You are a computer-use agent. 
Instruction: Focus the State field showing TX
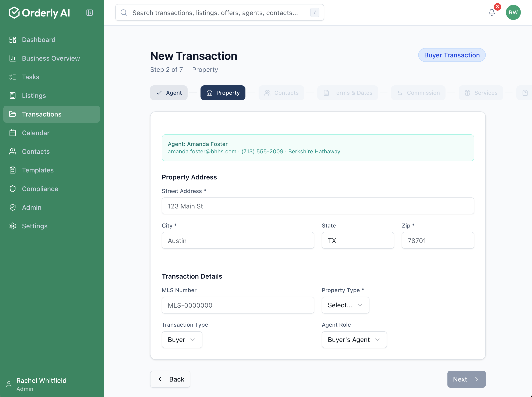(358, 240)
